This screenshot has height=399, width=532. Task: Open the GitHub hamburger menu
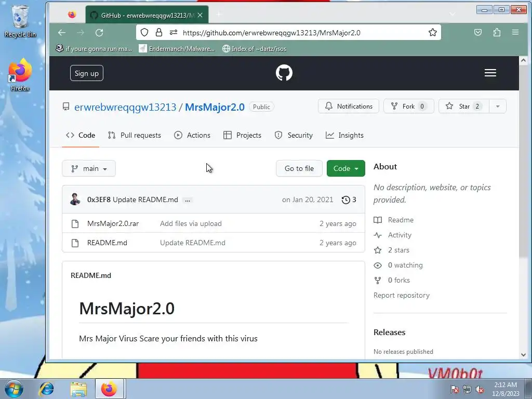click(x=490, y=73)
